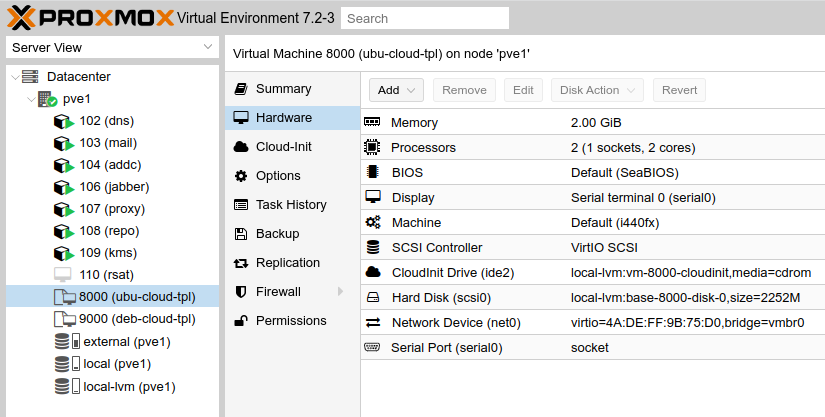The height and width of the screenshot is (417, 825).
Task: Click the Revert button
Action: pyautogui.click(x=679, y=90)
